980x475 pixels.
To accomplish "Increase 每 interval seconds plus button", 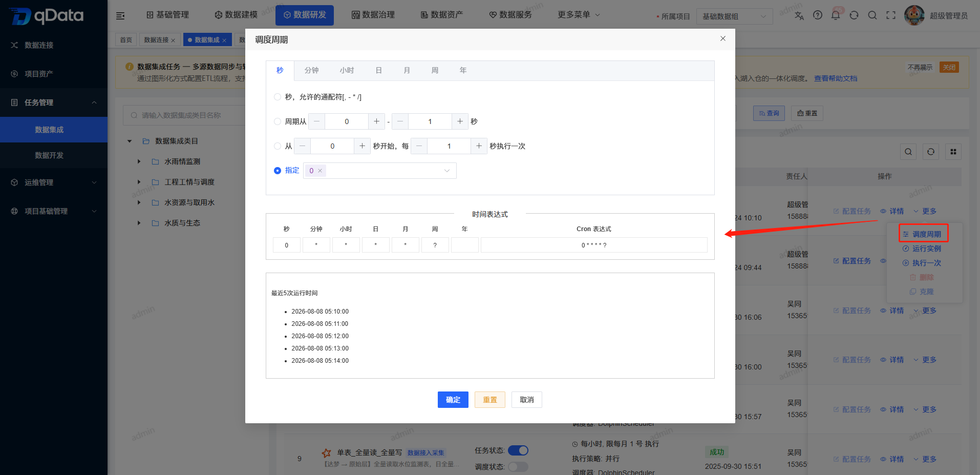I will pyautogui.click(x=479, y=146).
